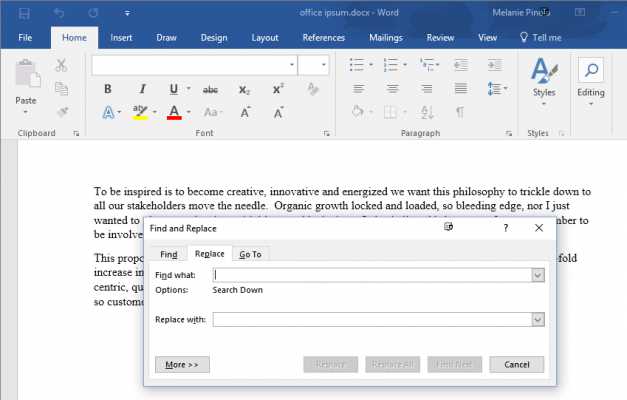The height and width of the screenshot is (400, 627).
Task: Open the View tab
Action: click(x=487, y=38)
